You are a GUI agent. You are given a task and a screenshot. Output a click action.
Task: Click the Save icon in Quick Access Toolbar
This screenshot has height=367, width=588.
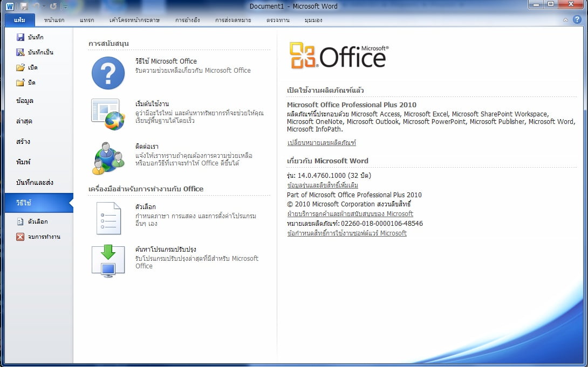point(24,6)
